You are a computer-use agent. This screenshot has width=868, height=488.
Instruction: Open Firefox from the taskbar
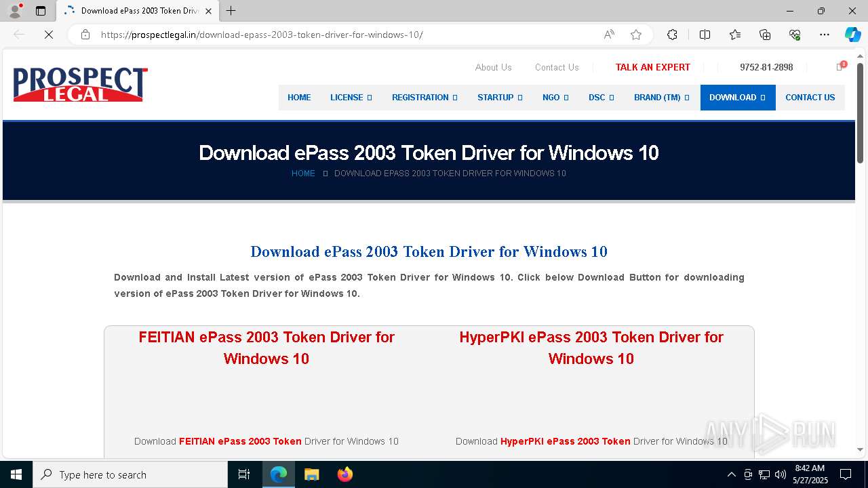(x=345, y=474)
